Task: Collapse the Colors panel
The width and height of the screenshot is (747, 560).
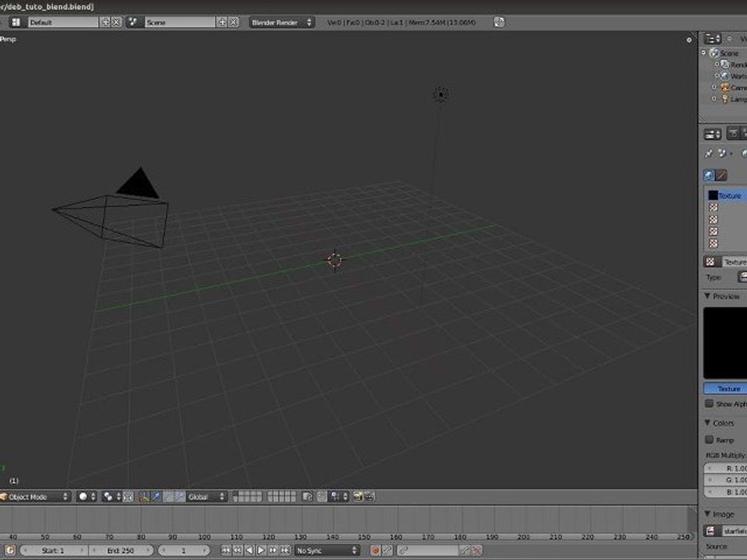Action: point(707,423)
